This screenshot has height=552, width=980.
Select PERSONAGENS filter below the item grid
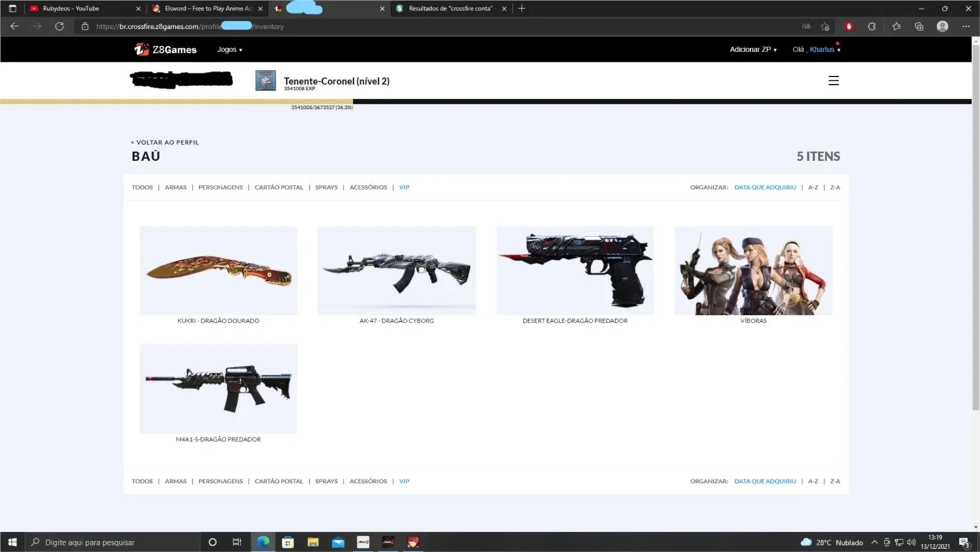(220, 482)
